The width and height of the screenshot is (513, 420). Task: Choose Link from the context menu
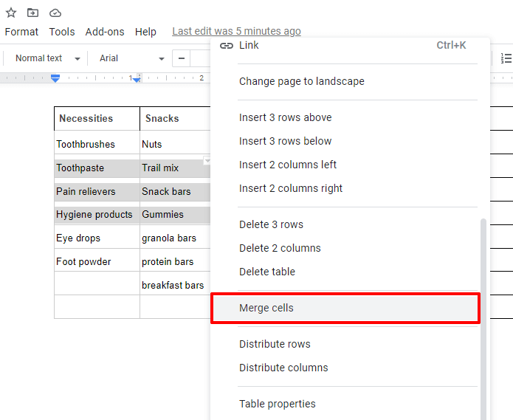coord(351,45)
